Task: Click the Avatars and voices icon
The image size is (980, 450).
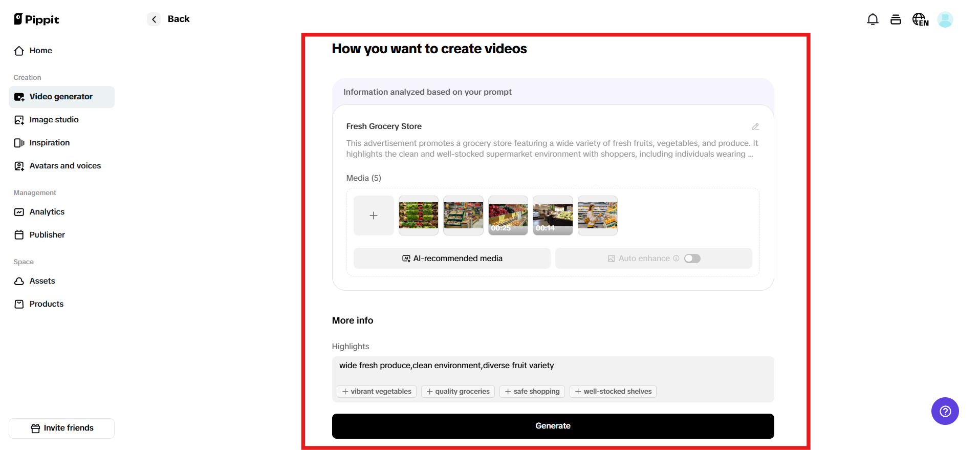Action: click(19, 166)
